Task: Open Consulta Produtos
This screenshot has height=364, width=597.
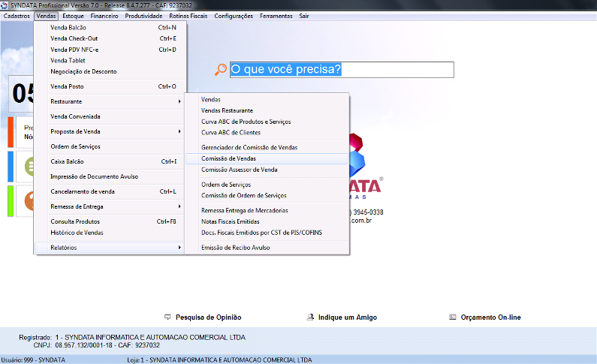Action: tap(110, 221)
